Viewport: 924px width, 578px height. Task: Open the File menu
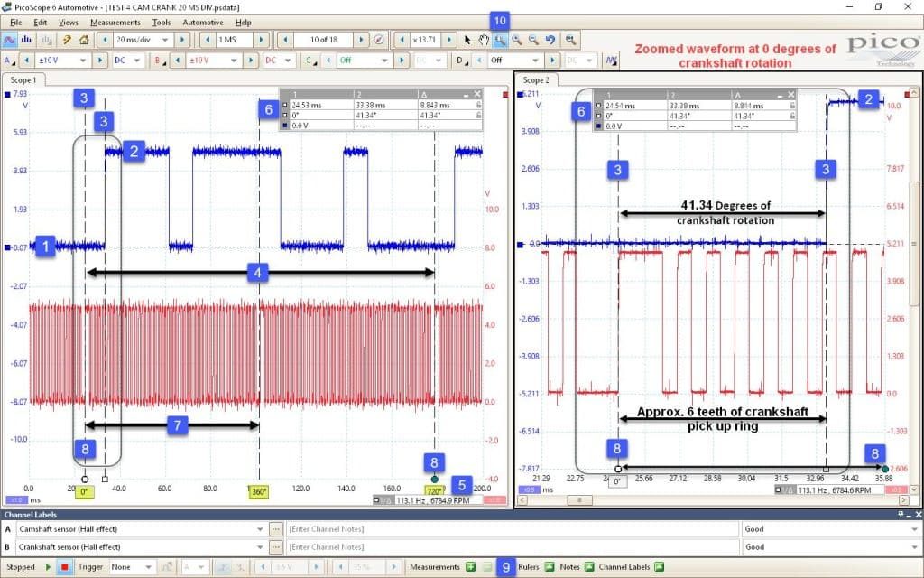point(16,23)
